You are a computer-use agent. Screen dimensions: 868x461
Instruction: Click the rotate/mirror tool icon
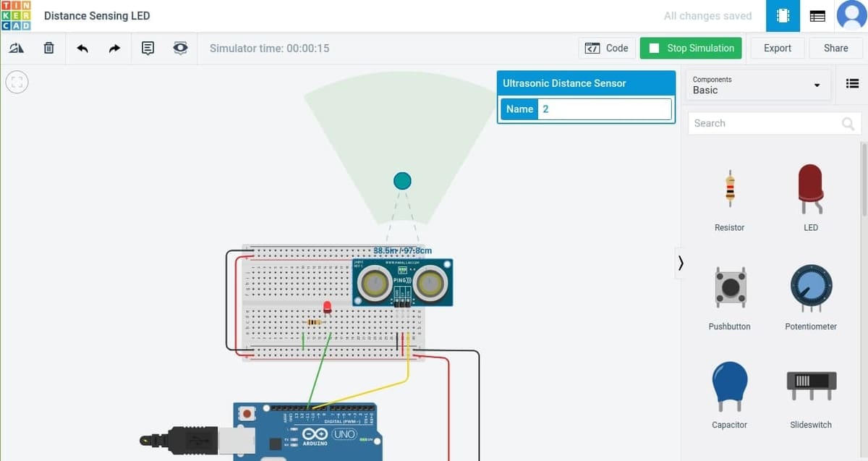(x=16, y=48)
